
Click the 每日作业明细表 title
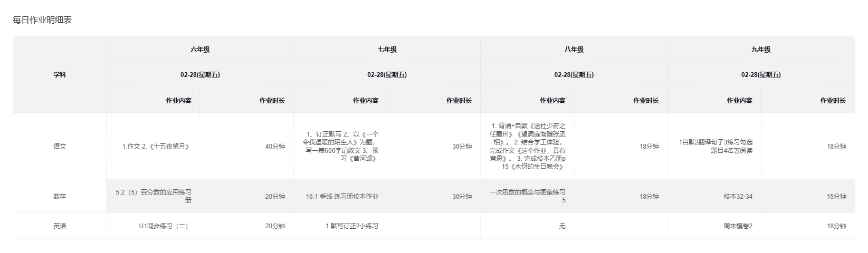(x=42, y=20)
